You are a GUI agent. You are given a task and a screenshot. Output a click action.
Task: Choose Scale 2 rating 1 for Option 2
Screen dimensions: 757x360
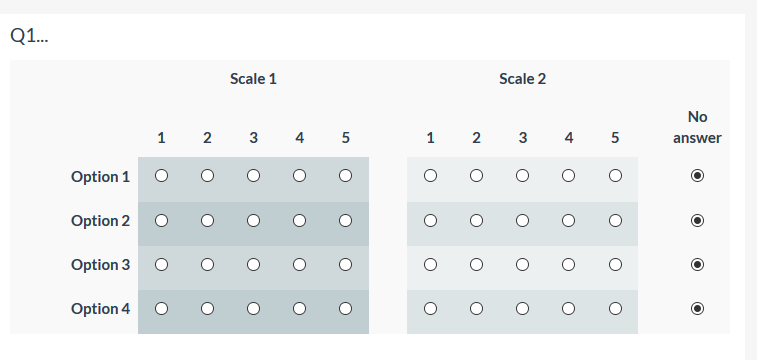(x=430, y=221)
